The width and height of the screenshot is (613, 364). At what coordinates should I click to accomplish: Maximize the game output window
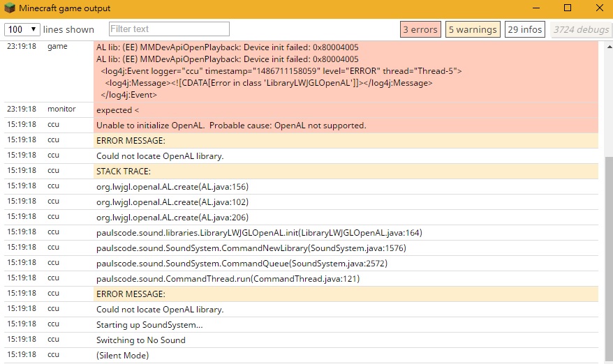[567, 9]
